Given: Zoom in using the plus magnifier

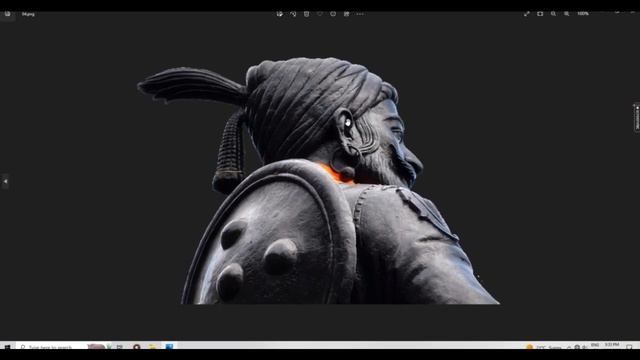Looking at the screenshot, I should point(567,14).
